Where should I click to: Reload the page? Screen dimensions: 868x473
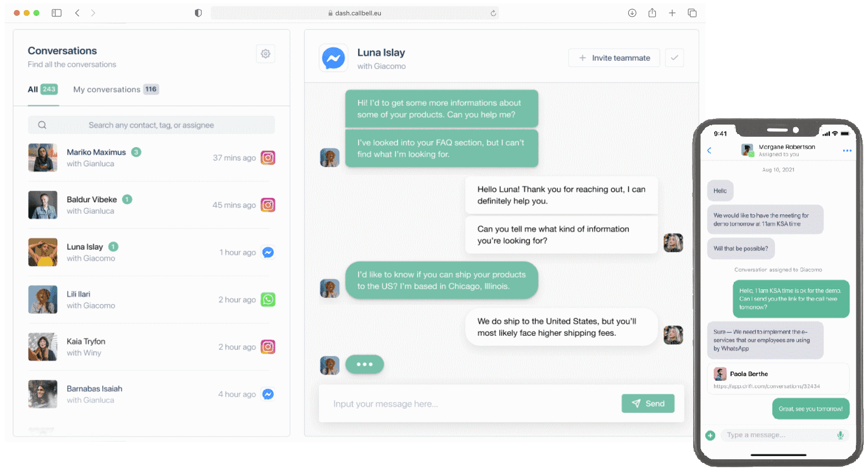pos(493,13)
